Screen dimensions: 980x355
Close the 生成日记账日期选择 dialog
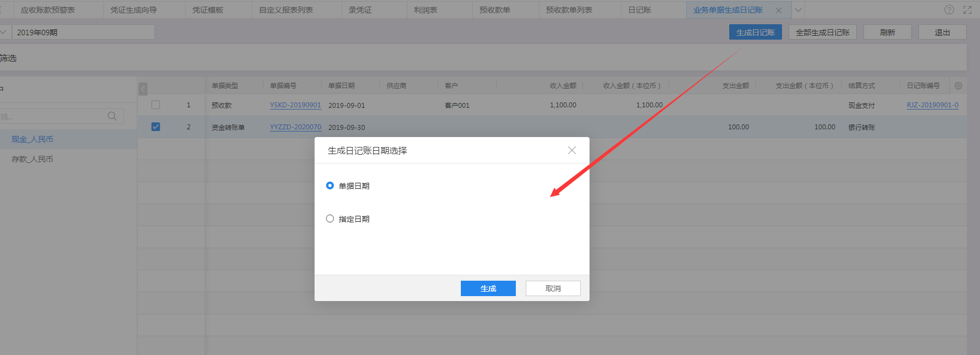point(572,150)
